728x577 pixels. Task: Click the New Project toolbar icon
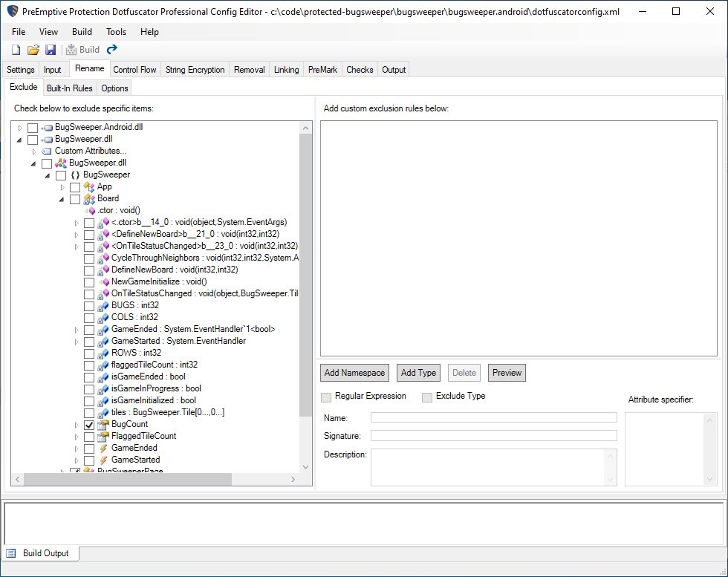tap(16, 50)
